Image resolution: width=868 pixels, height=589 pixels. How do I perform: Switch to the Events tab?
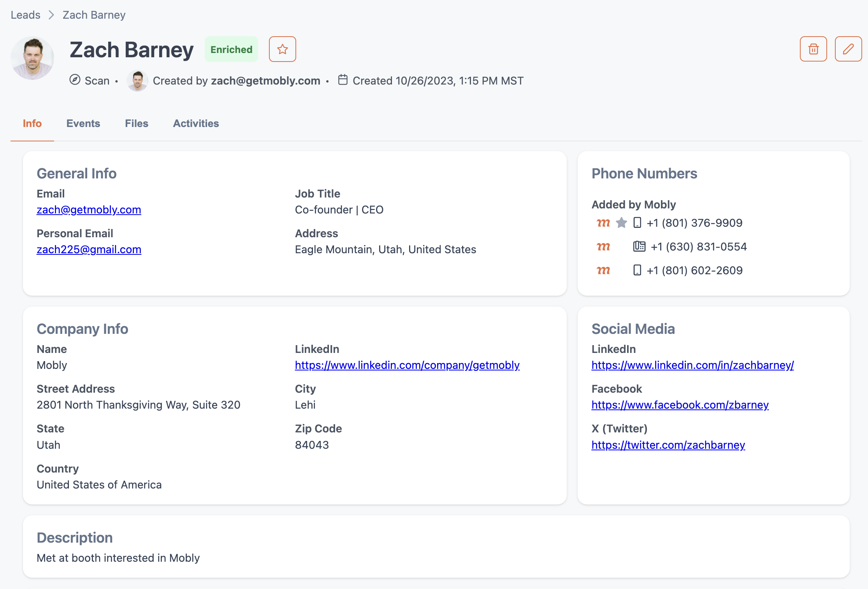[x=83, y=123]
